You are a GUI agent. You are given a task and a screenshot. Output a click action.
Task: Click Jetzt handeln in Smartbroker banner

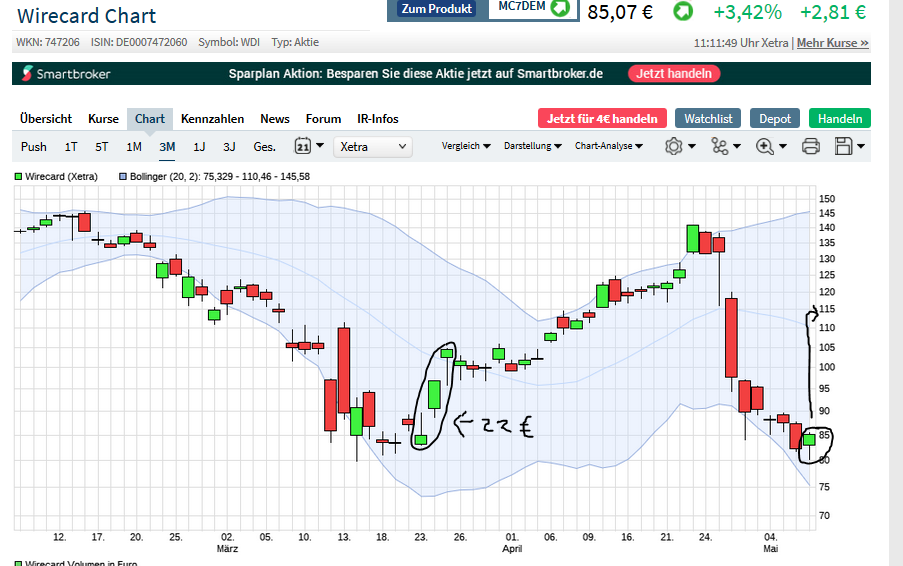coord(674,74)
